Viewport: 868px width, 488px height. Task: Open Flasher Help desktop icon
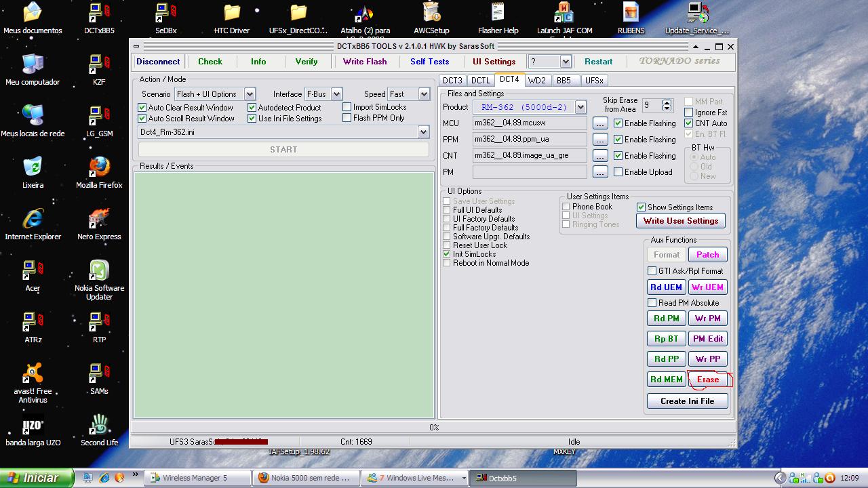tap(498, 18)
